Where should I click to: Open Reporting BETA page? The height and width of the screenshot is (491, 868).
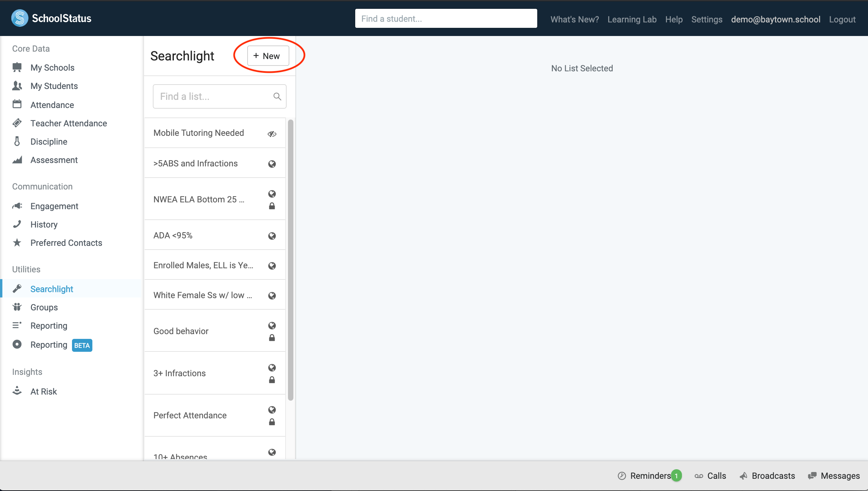pyautogui.click(x=61, y=345)
